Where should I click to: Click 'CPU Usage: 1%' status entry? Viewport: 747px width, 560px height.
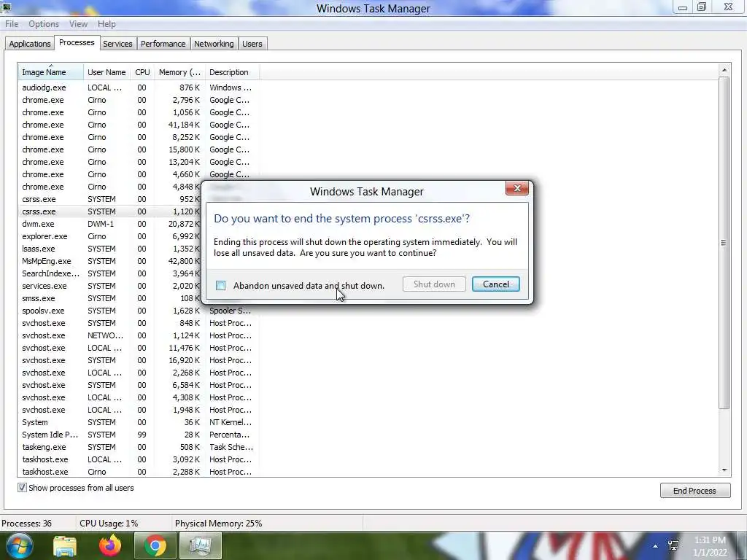pos(109,524)
